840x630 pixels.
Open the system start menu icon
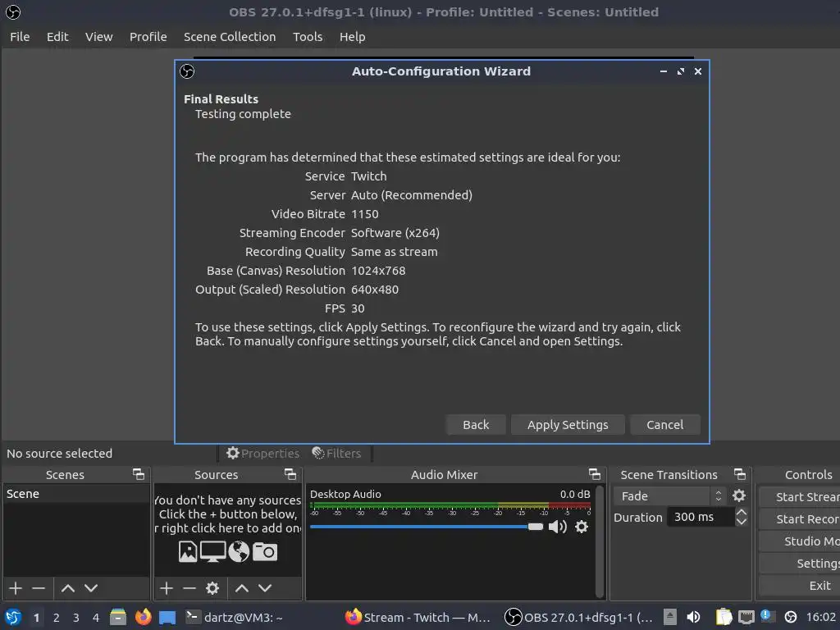click(x=13, y=618)
